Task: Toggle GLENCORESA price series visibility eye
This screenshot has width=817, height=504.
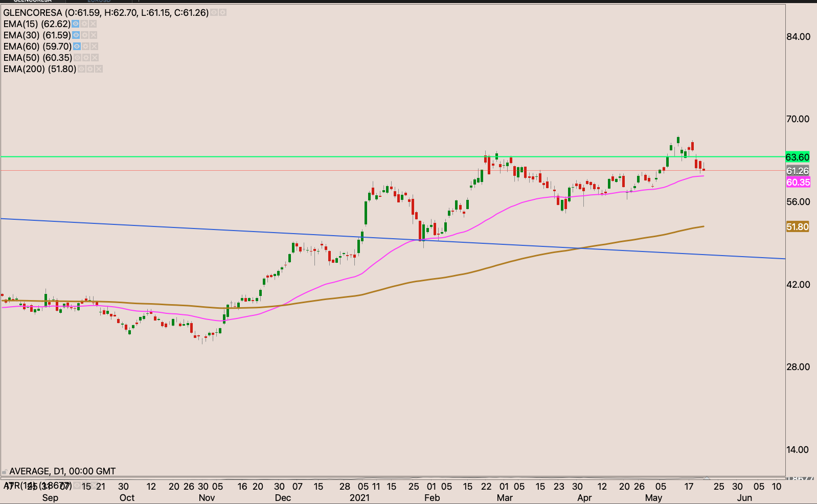Action: click(214, 12)
